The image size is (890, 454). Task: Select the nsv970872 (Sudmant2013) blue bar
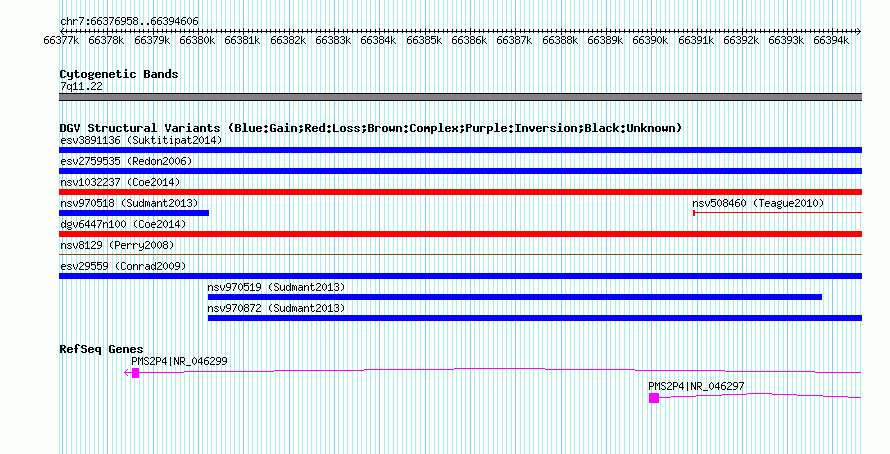535,318
